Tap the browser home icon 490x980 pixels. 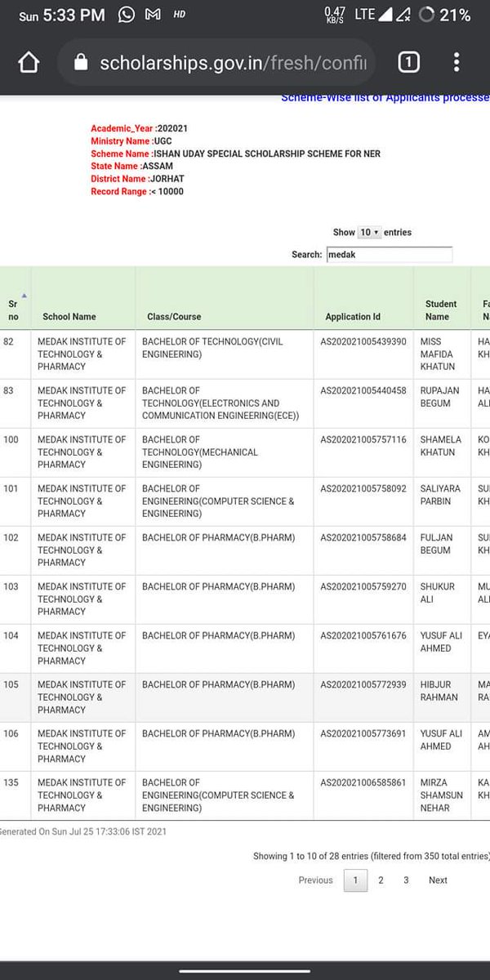coord(29,63)
